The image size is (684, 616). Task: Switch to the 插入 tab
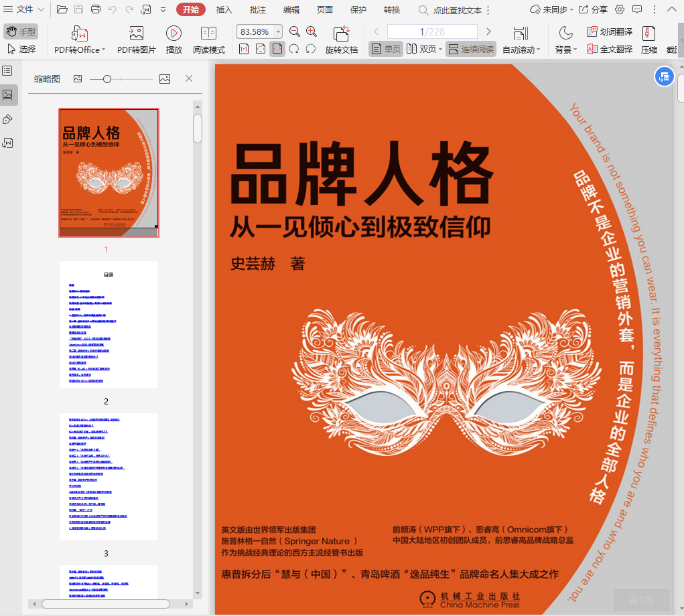224,9
